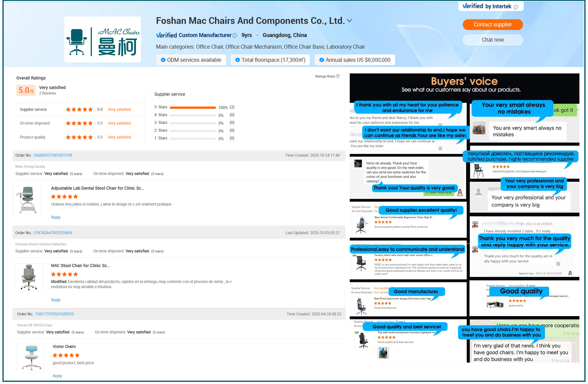This screenshot has height=384, width=588.
Task: Click the ODM services verified check icon
Action: click(163, 60)
